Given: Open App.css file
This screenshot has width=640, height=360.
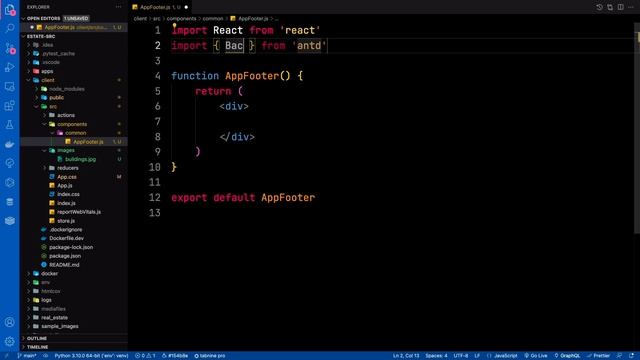Looking at the screenshot, I should (67, 177).
